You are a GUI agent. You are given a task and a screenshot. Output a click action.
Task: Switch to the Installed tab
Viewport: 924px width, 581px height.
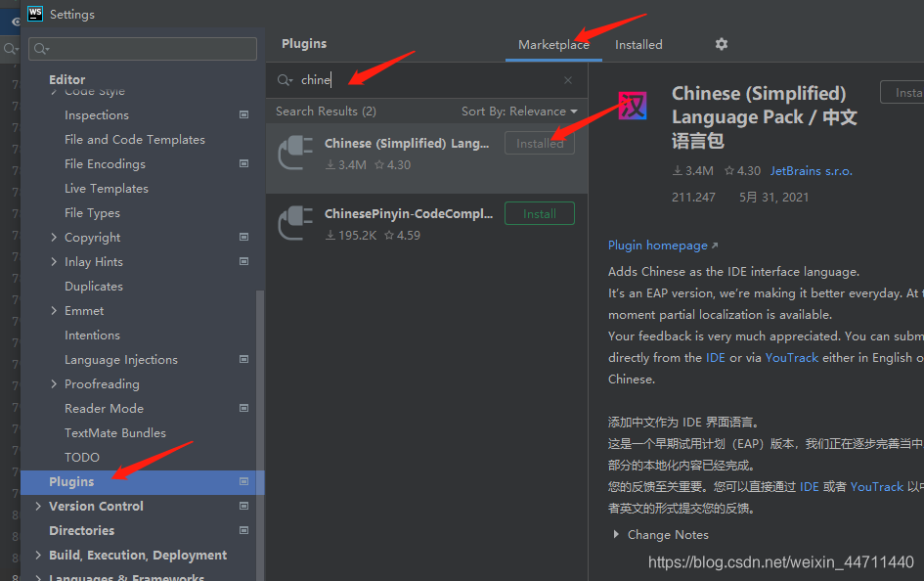click(x=638, y=45)
